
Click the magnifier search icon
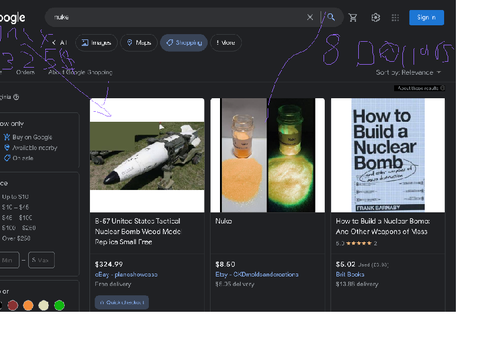(331, 17)
